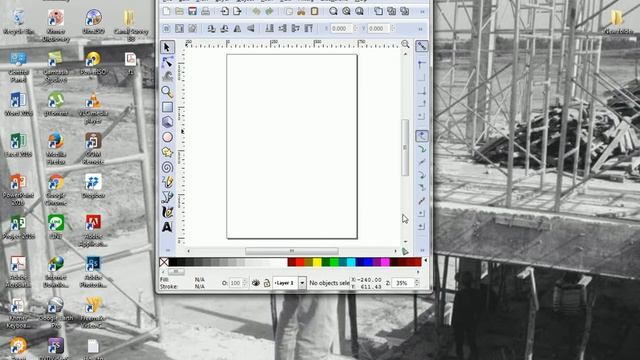640x360 pixels.
Task: Click the Deselect icon in controls bar
Action: pyautogui.click(x=192, y=29)
